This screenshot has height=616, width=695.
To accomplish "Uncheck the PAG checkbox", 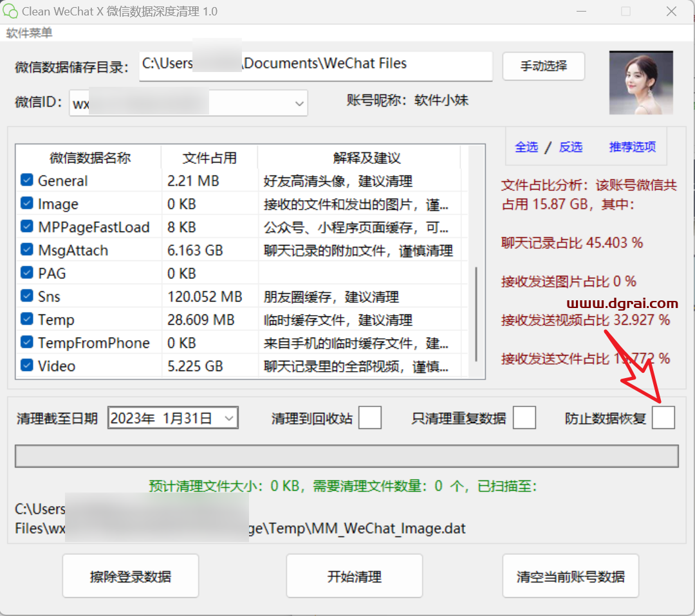I will (x=27, y=272).
